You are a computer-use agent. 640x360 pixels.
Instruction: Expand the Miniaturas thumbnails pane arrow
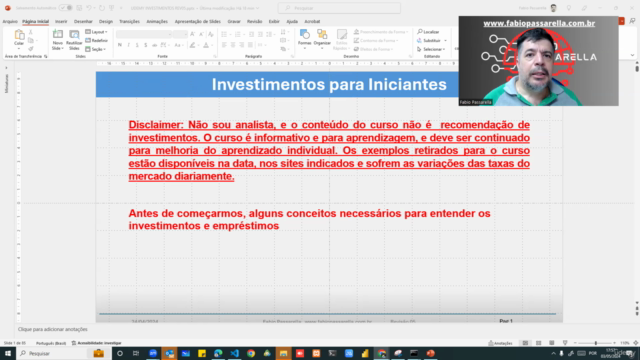[6, 68]
